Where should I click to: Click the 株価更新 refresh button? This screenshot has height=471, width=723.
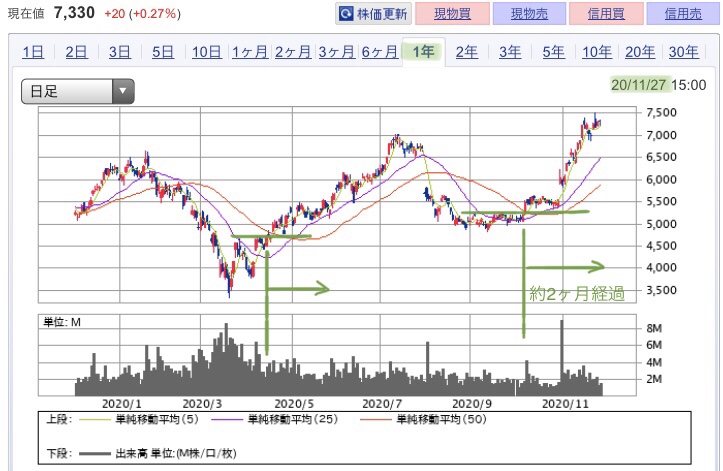click(x=373, y=14)
